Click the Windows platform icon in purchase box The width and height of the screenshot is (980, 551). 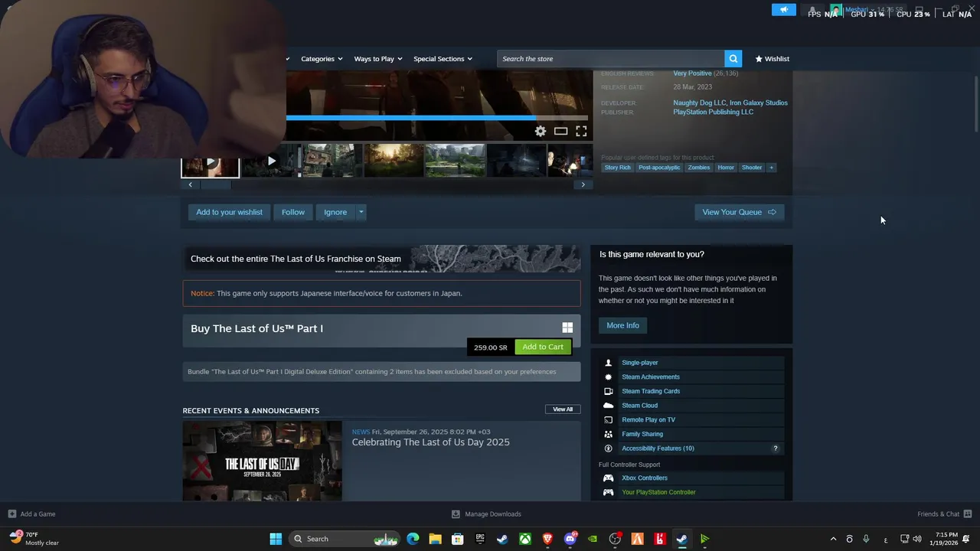pos(567,328)
